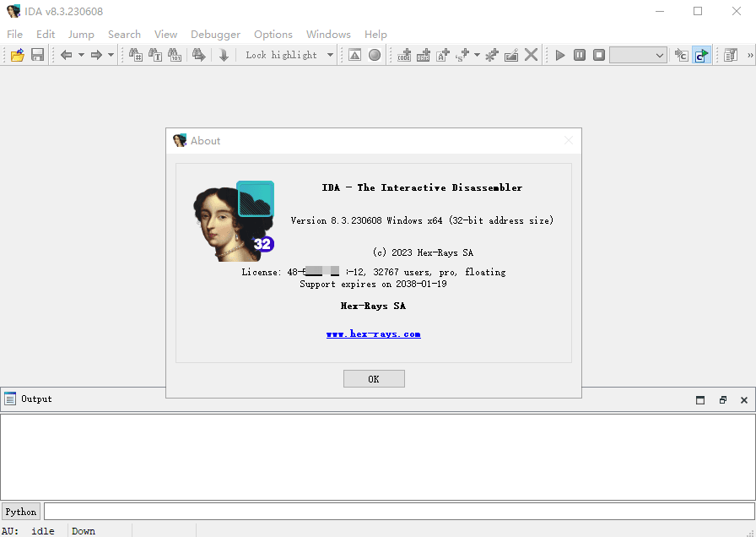Terminate the process with stop button
The width and height of the screenshot is (756, 537).
pos(599,55)
